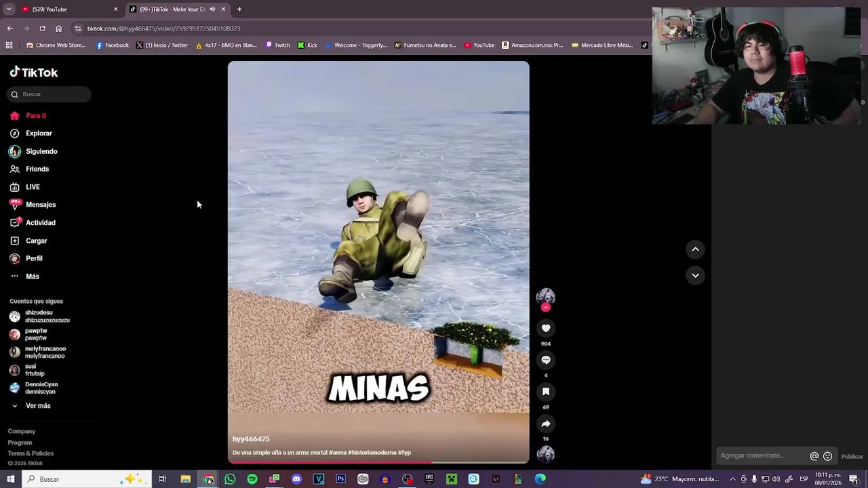Mute the TikTok tab audio icon
The height and width of the screenshot is (488, 868).
212,9
